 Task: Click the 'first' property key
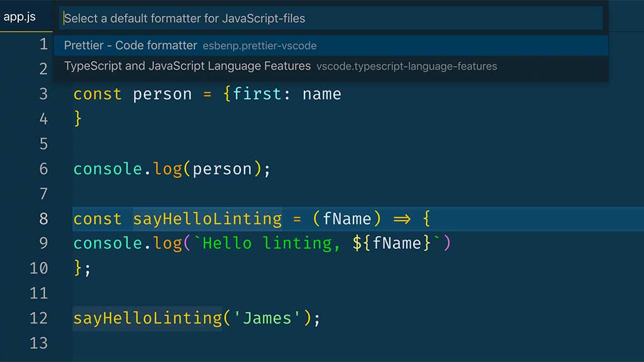(x=257, y=94)
